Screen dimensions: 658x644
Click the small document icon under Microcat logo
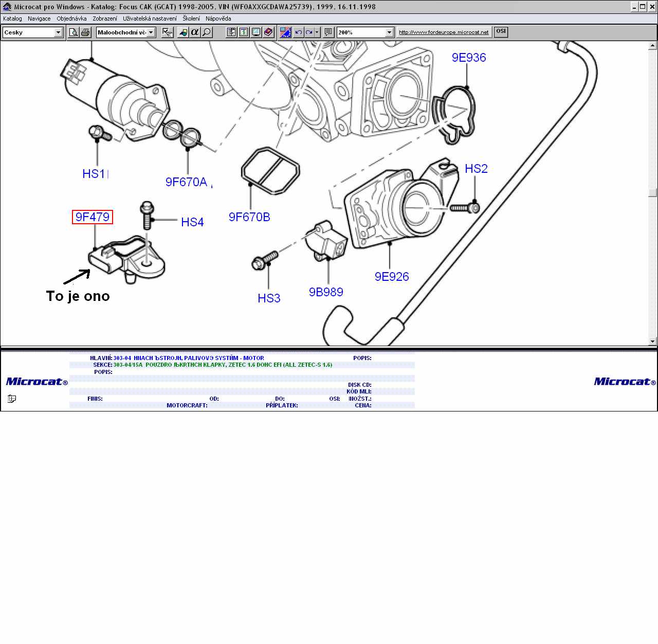coord(12,399)
